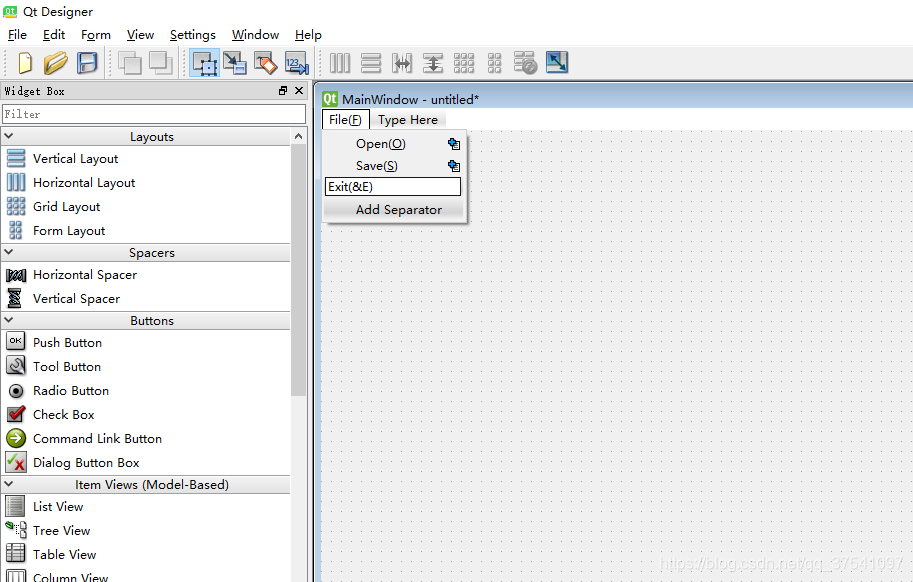Collapse the Item Views (Model-Based) category
The image size is (913, 582).
(x=9, y=484)
